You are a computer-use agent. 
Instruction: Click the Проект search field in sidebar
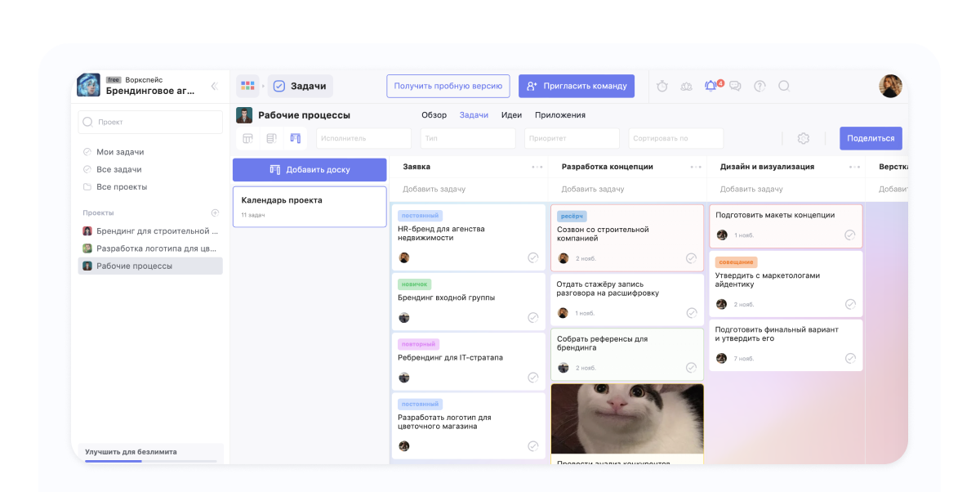(x=150, y=122)
